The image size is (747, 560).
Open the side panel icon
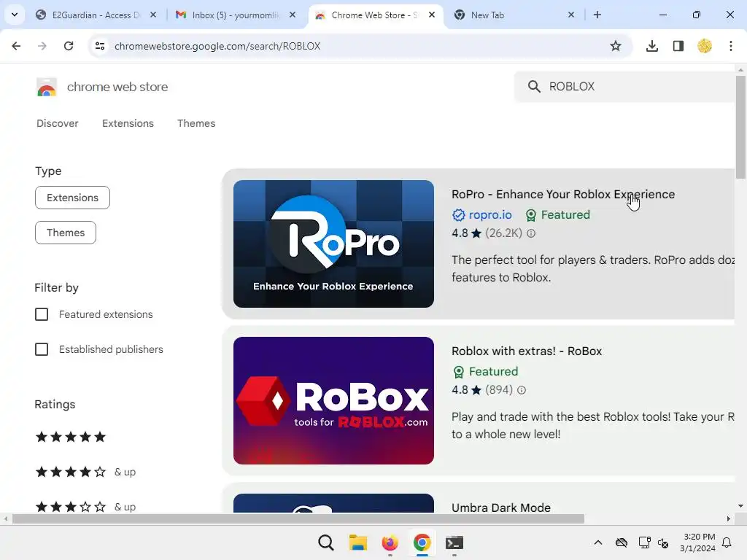(x=678, y=46)
